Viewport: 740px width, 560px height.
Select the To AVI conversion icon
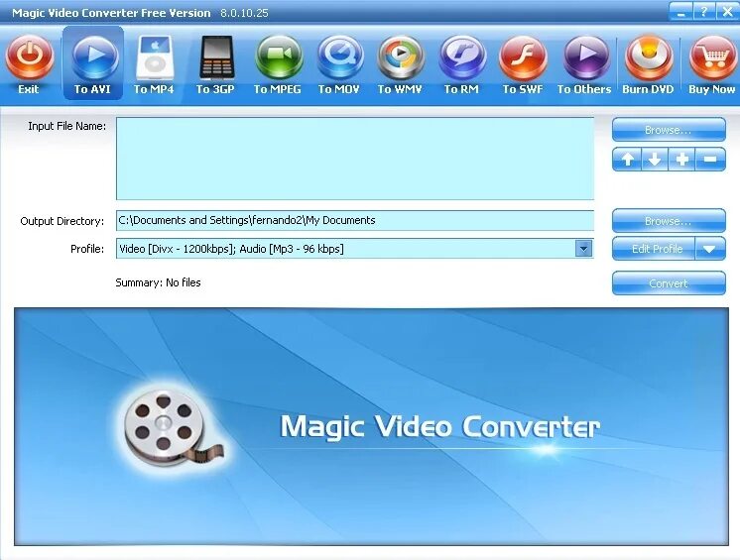point(94,58)
